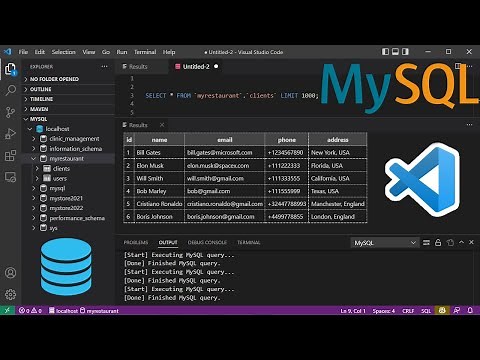Click the Copilot-style icon left of feedback
This screenshot has width=480, height=360.
tap(442, 311)
